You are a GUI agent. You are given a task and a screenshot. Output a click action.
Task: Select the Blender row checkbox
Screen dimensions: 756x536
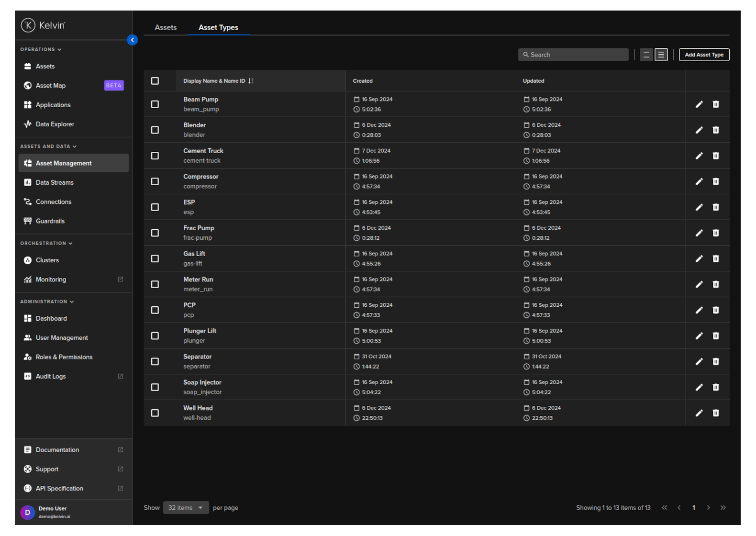pos(155,130)
